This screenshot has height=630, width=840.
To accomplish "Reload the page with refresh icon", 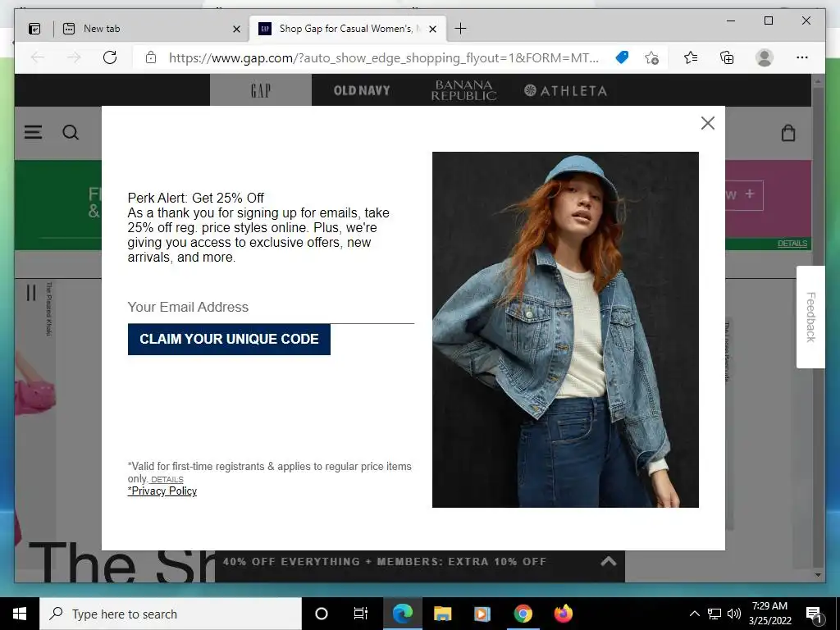I will tap(110, 57).
